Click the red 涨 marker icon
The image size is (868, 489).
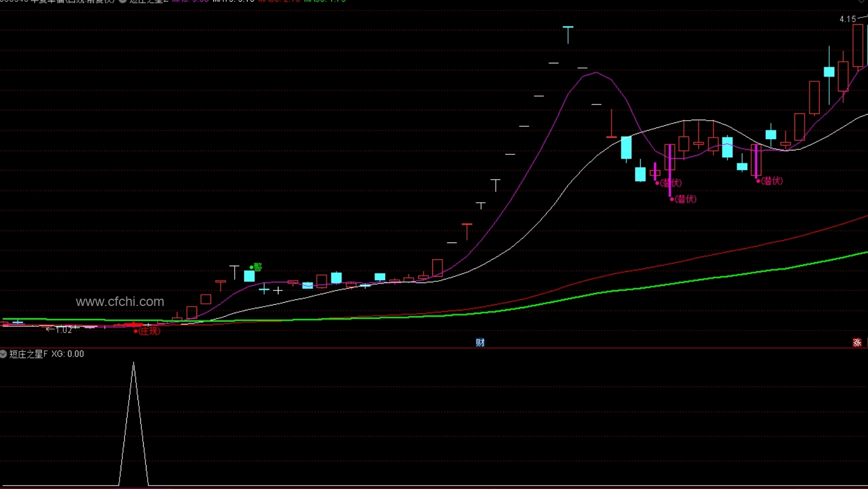pyautogui.click(x=857, y=342)
